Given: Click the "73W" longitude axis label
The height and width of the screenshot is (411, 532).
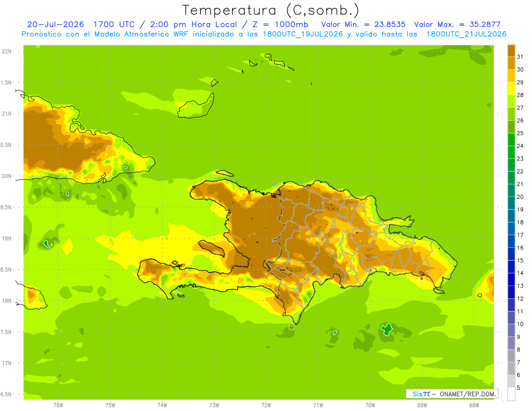Looking at the screenshot, I should pos(214,405).
